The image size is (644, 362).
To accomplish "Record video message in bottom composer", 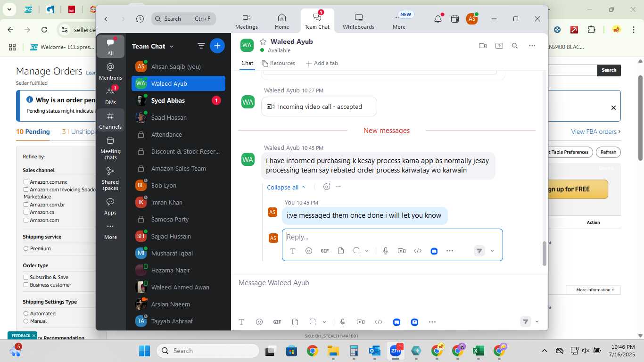I will point(361,322).
